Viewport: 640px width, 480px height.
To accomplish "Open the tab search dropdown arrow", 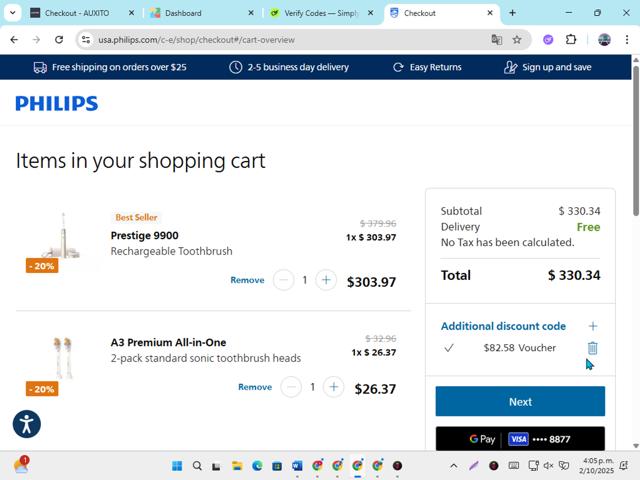I will click(x=13, y=13).
